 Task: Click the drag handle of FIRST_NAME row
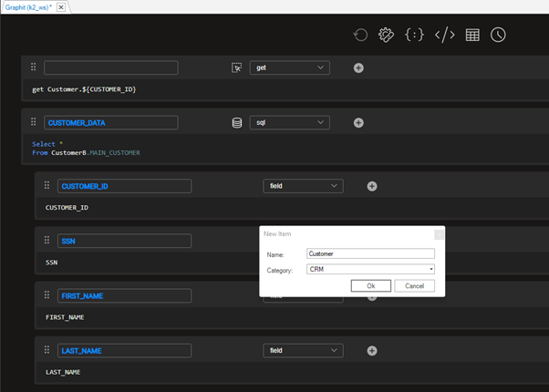click(x=47, y=294)
